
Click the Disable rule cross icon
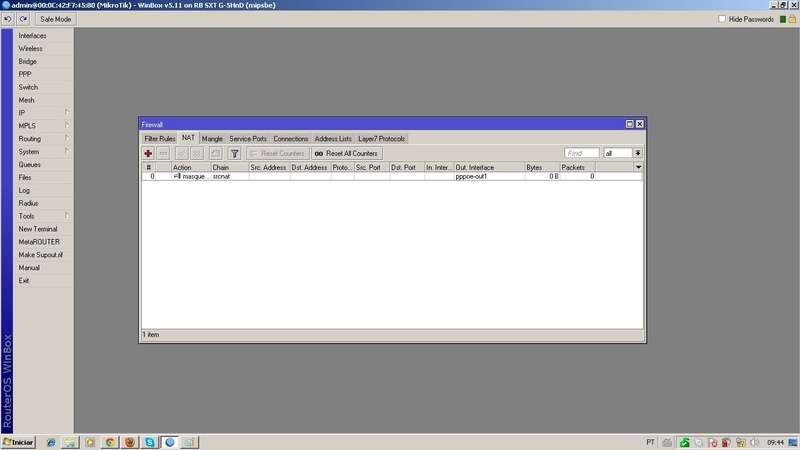197,153
